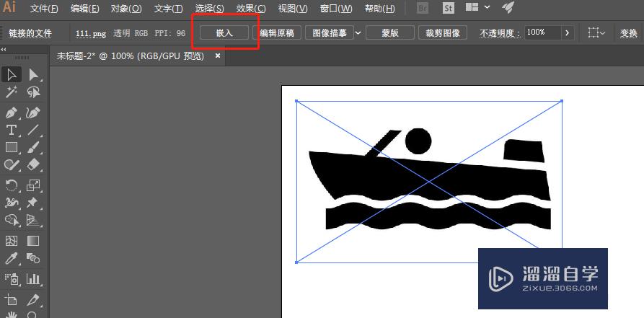The image size is (644, 318).
Task: Open the 效果(C) menu
Action: tap(251, 8)
